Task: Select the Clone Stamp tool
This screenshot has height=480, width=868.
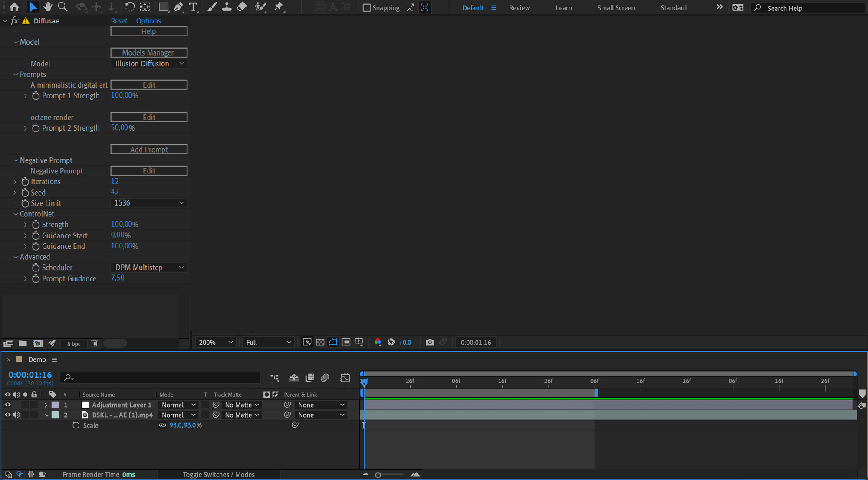Action: [227, 7]
